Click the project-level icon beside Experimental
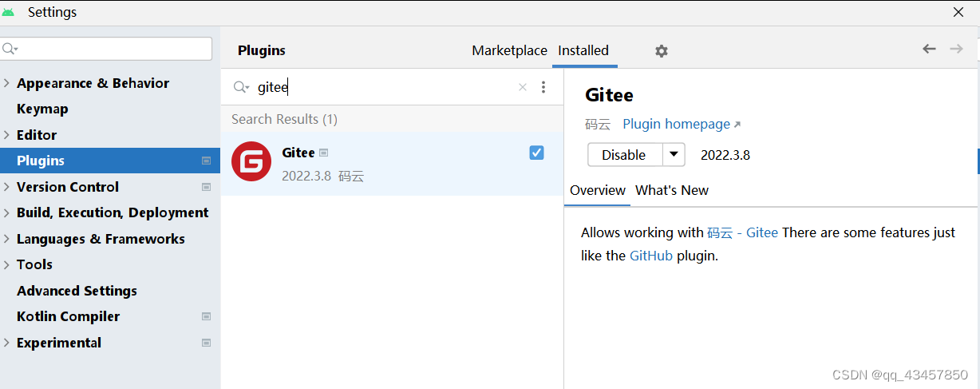This screenshot has height=389, width=980. pos(207,343)
